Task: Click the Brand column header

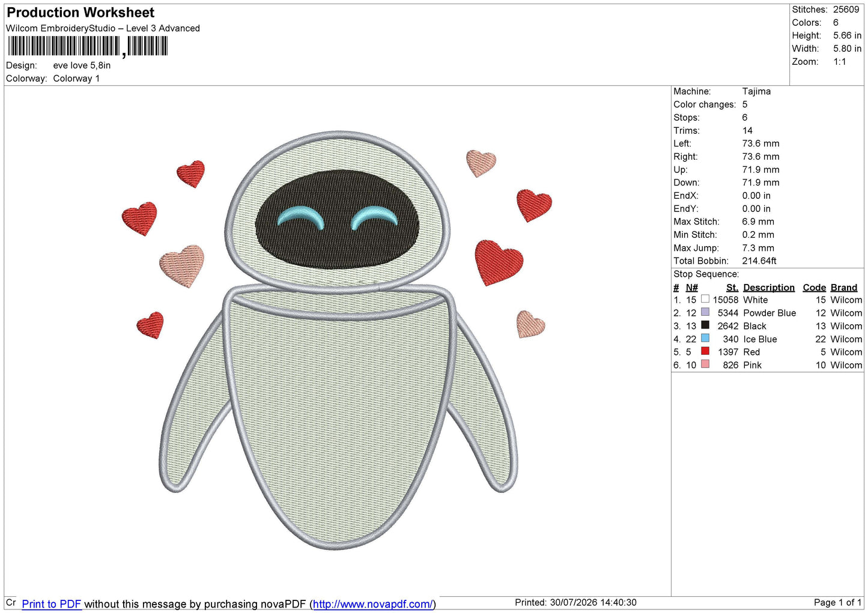Action: point(843,288)
